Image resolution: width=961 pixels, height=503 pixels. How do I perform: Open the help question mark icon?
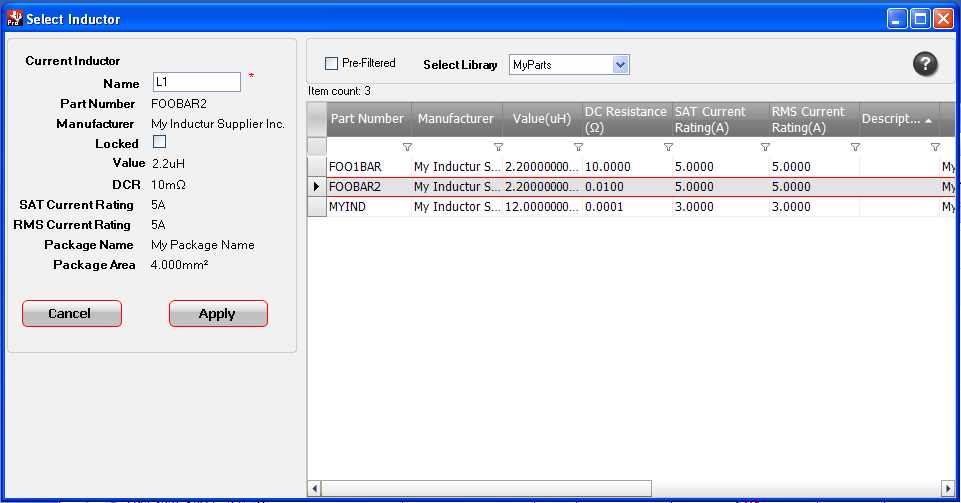925,64
